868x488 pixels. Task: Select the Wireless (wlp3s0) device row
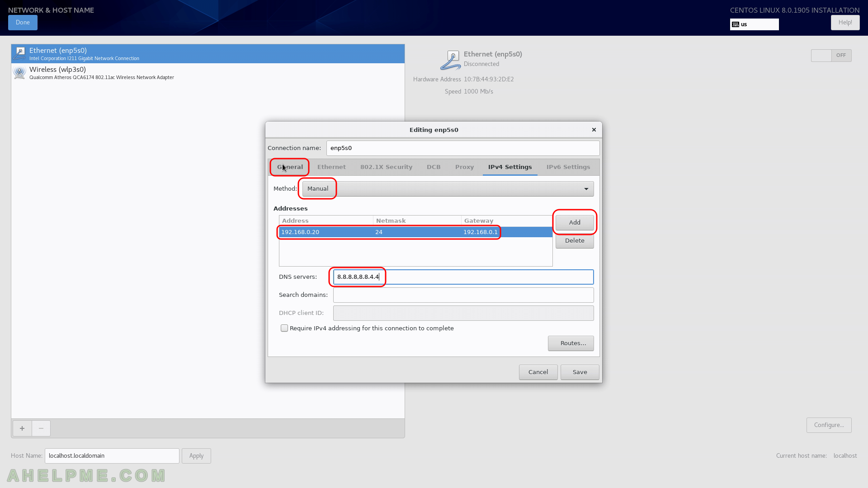[208, 73]
